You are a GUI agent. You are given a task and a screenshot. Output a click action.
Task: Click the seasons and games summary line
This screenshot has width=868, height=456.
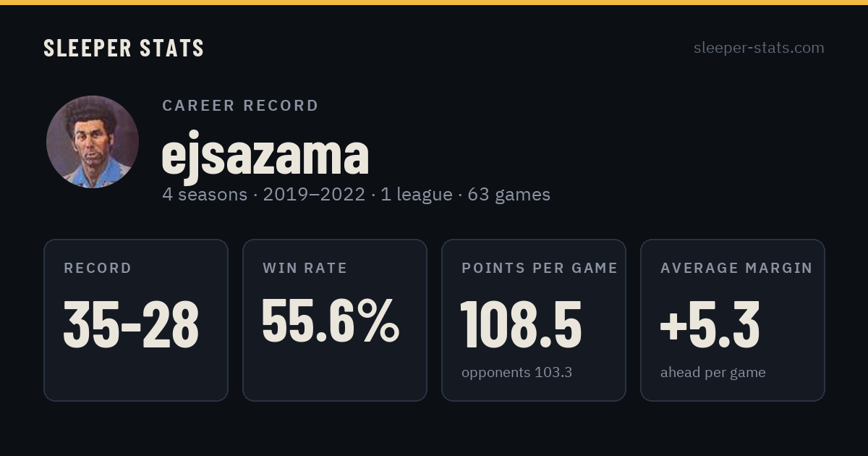pos(356,195)
